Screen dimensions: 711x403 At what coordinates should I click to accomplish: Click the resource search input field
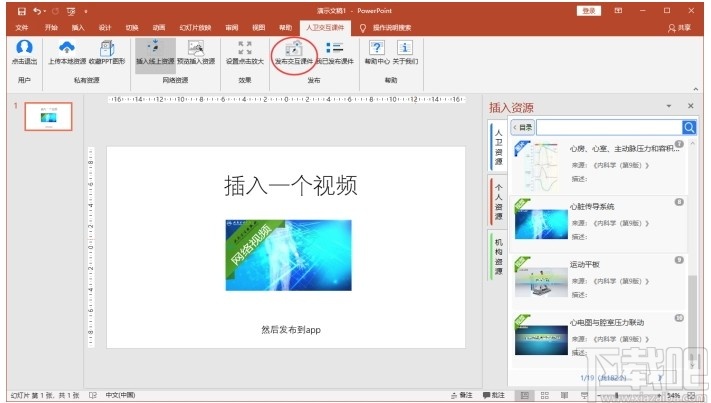(609, 127)
